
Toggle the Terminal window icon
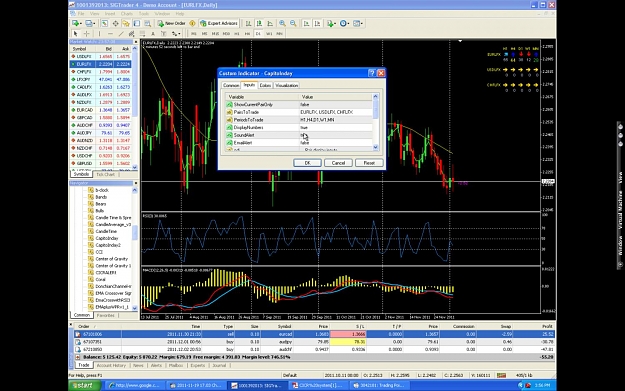click(137, 24)
